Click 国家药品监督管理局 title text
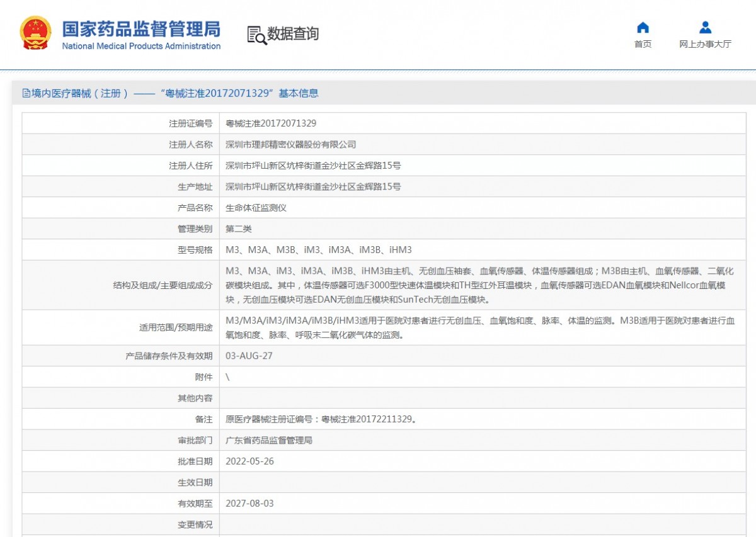Viewport: 756px width, 537px height. (x=141, y=28)
